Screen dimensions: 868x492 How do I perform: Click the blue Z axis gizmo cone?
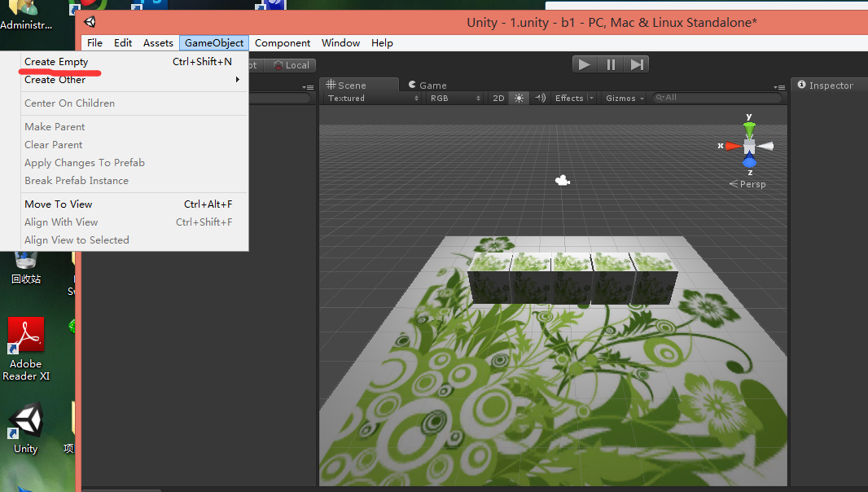(x=749, y=161)
